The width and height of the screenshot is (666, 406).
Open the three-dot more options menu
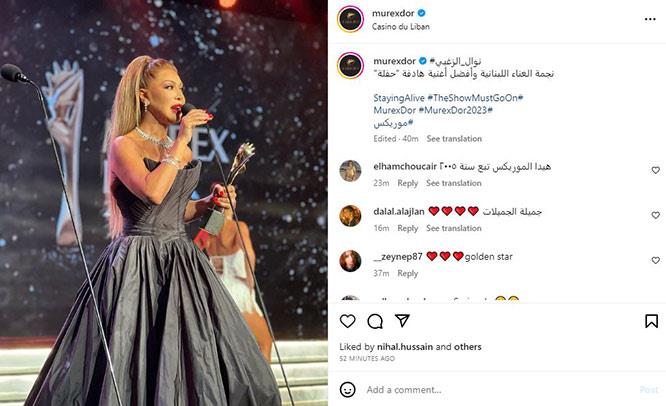650,19
